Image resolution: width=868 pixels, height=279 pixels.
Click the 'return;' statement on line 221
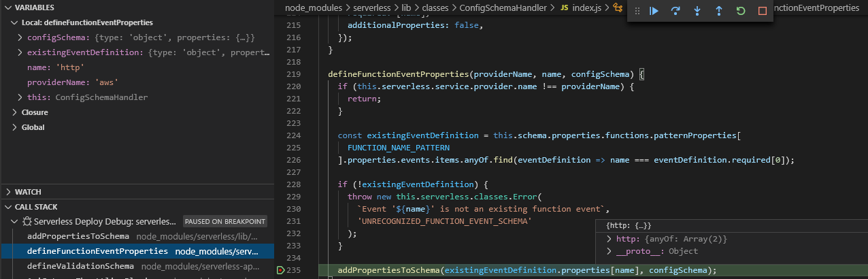click(x=365, y=99)
